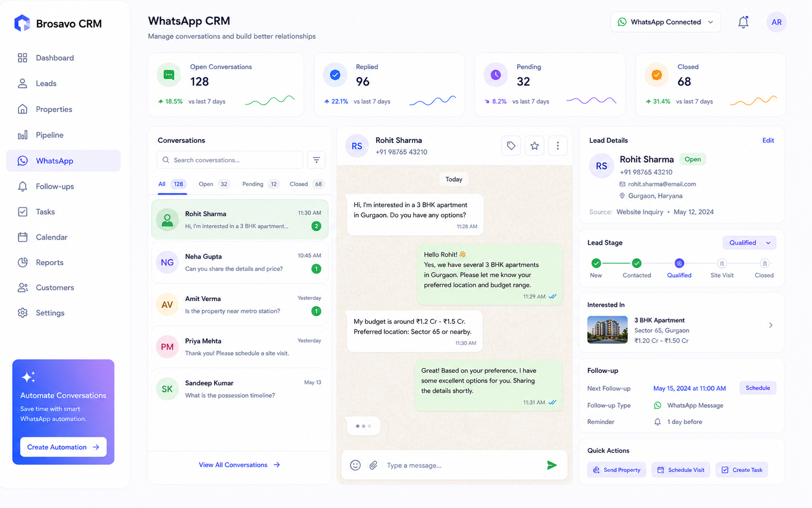The height and width of the screenshot is (508, 812).
Task: Click the Replied checkmark icon
Action: point(335,75)
